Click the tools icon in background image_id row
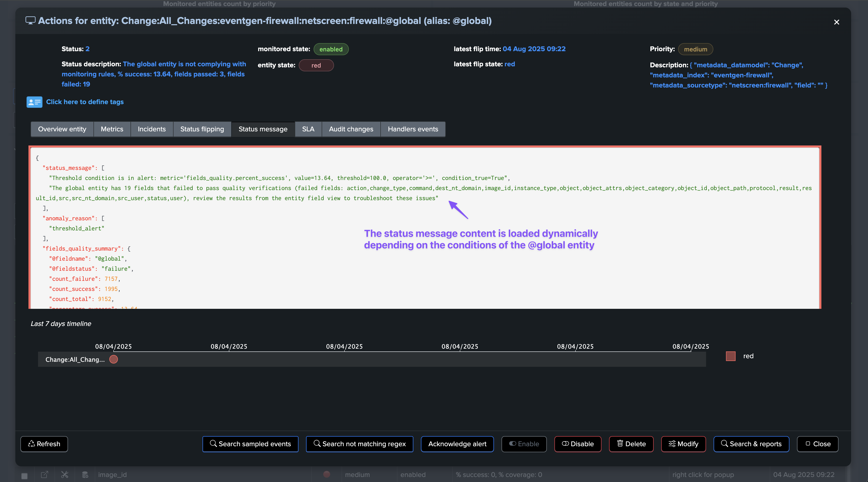868x482 pixels. 65,475
